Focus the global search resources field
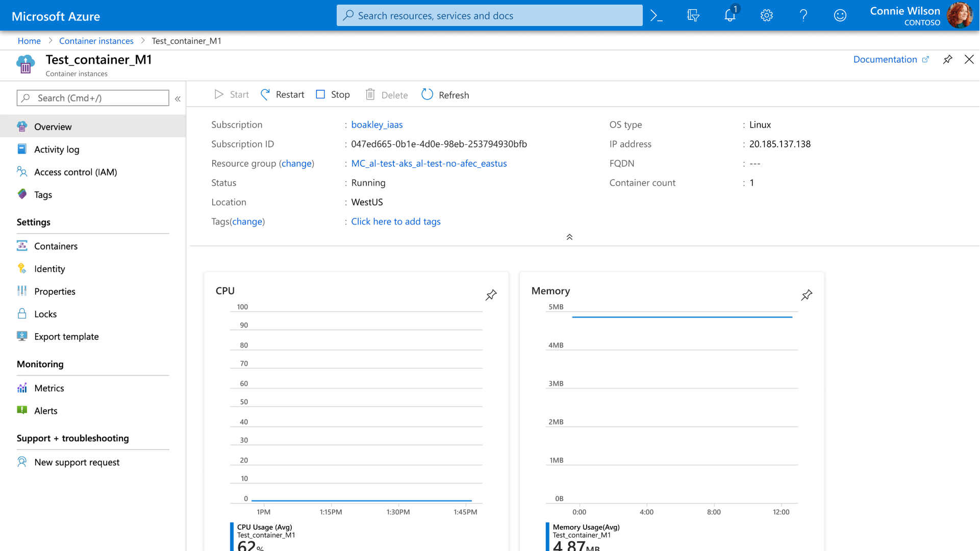980x551 pixels. pyautogui.click(x=489, y=15)
